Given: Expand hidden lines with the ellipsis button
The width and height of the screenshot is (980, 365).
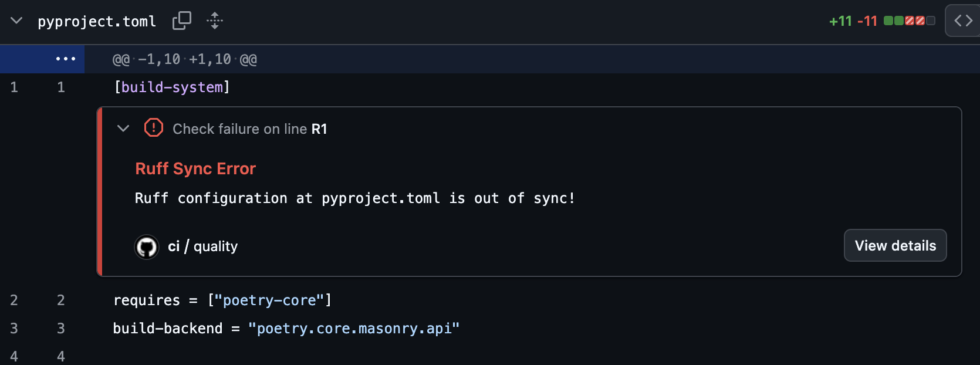Looking at the screenshot, I should (66, 59).
